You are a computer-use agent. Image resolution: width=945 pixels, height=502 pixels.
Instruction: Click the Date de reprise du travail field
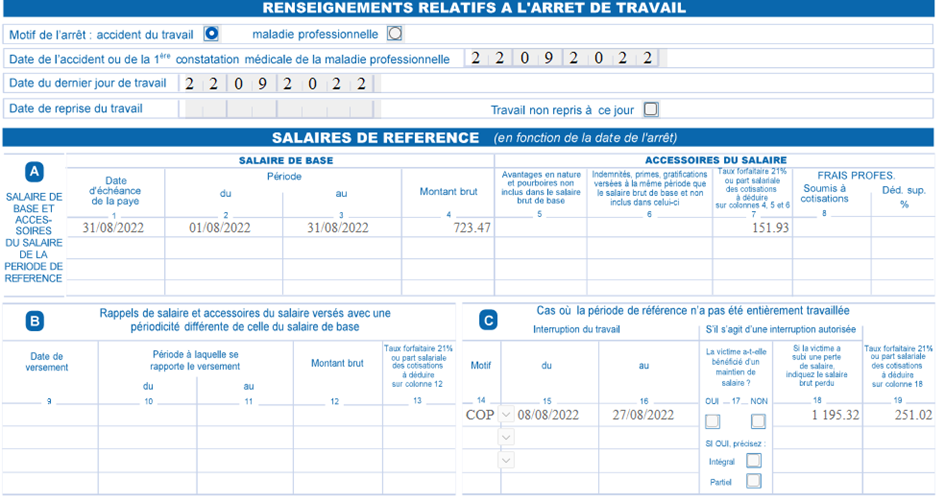tap(279, 109)
